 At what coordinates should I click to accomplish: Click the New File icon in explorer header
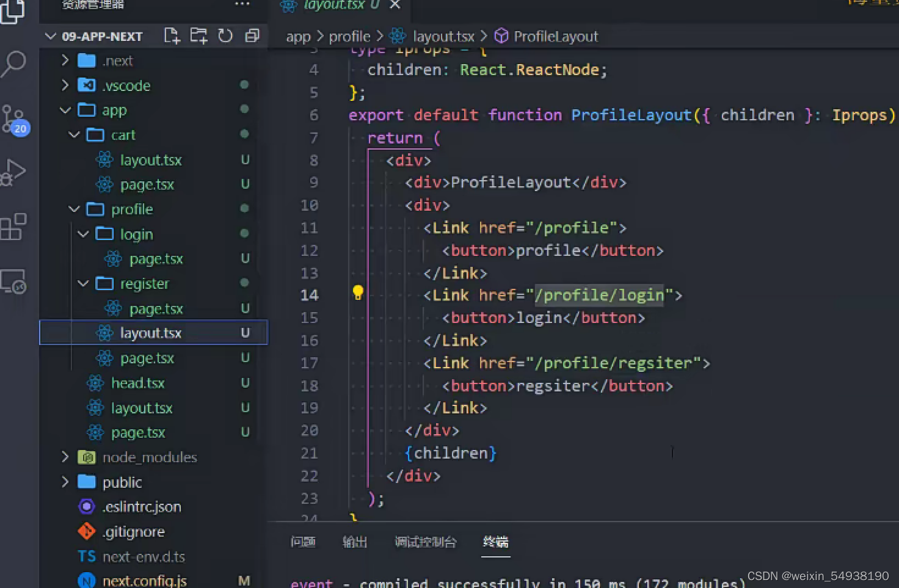click(172, 36)
